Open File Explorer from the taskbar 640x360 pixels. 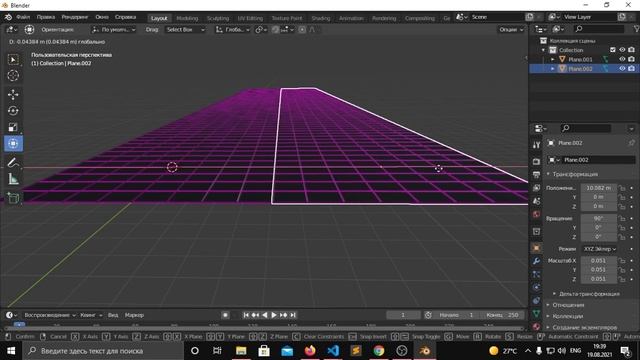(x=241, y=351)
